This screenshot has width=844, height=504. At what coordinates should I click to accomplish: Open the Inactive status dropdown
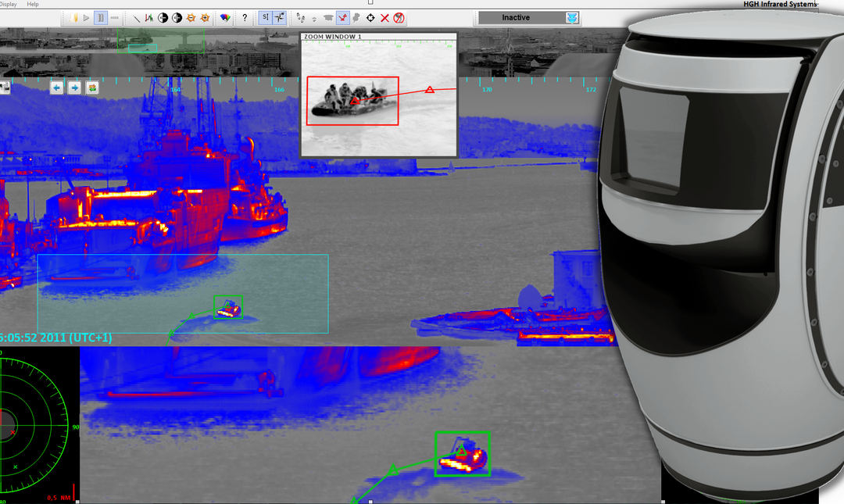tap(528, 18)
